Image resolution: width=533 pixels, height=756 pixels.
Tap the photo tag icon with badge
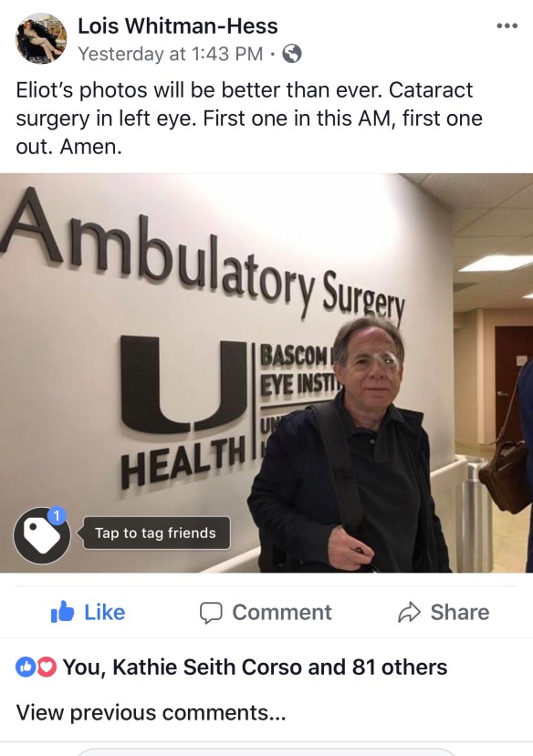[42, 535]
